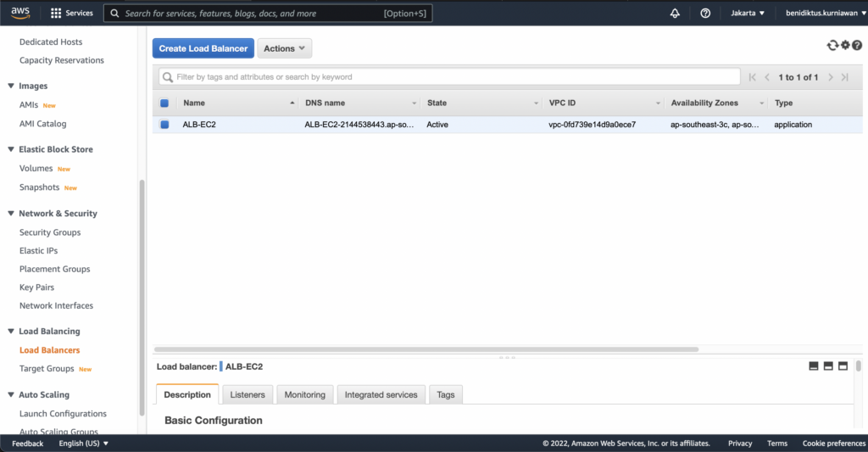Collapse the Images section
This screenshot has height=452, width=868.
click(x=10, y=86)
